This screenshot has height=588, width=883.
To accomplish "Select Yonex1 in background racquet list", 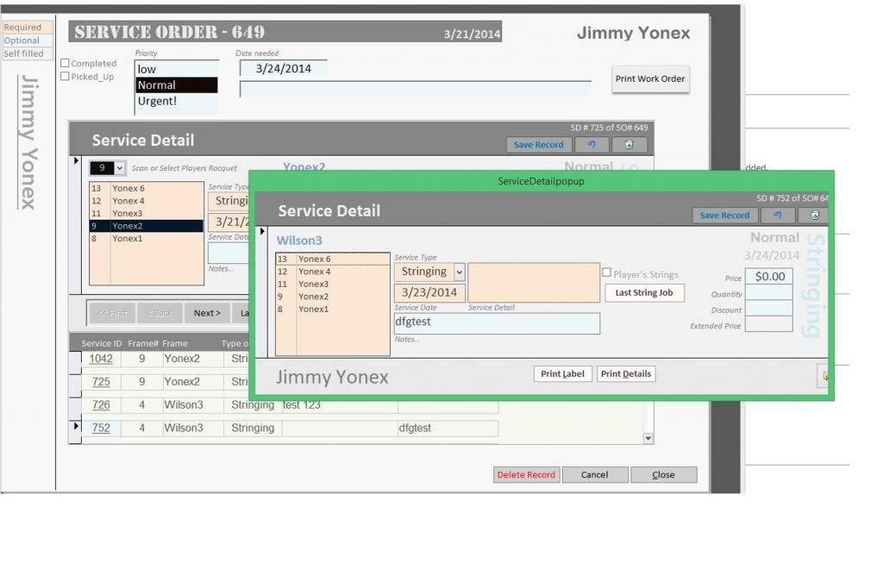I will (146, 238).
